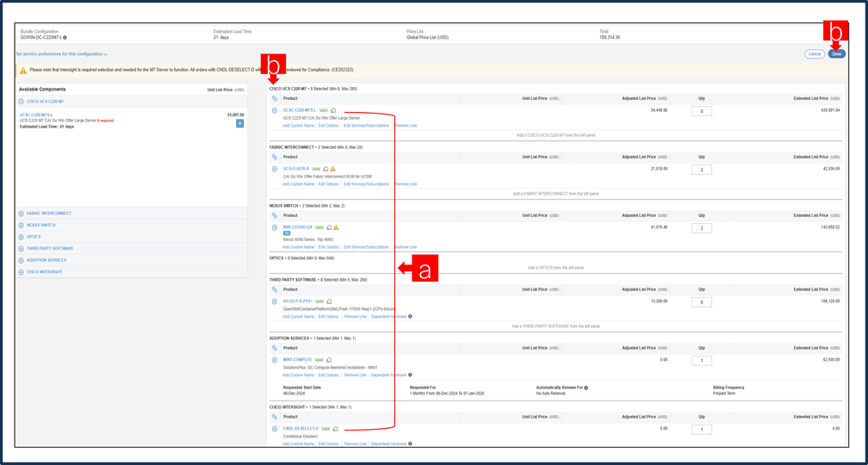The image size is (868, 465).
Task: Click the warning triangle beside UCS-FI-6536-X
Action: pos(333,169)
